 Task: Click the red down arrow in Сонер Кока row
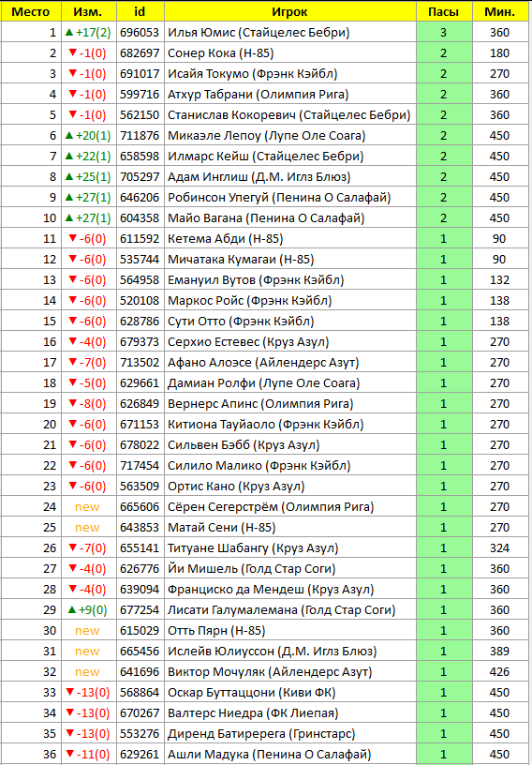[x=73, y=53]
